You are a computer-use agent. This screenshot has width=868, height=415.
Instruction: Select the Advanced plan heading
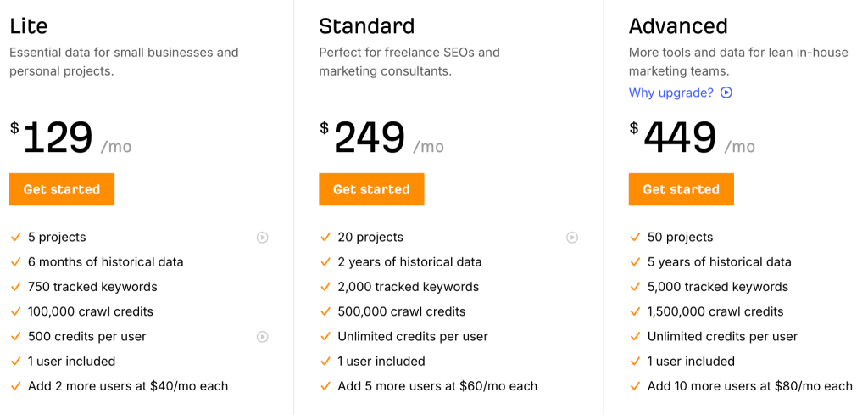pos(678,26)
